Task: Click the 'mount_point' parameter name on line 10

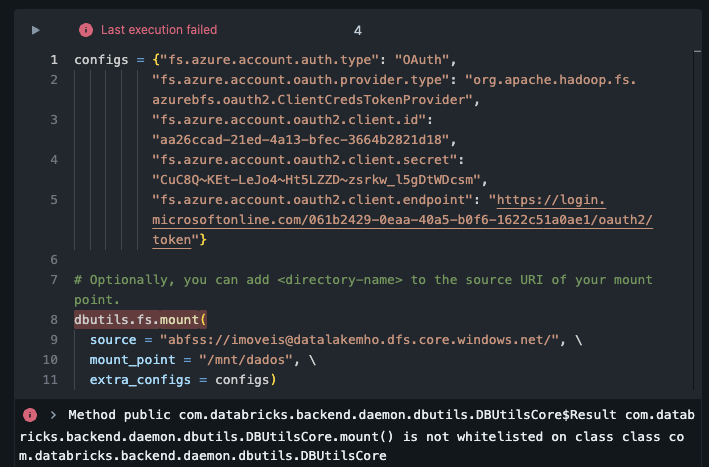Action: click(x=132, y=360)
